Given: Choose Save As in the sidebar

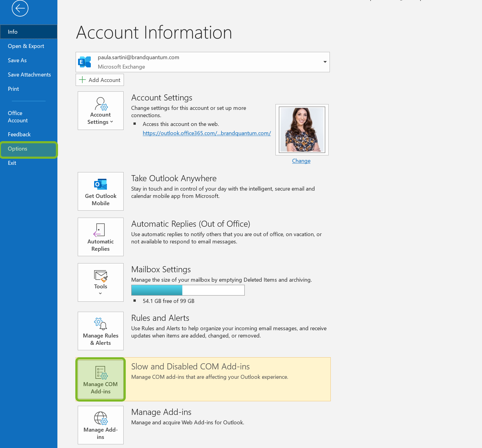Looking at the screenshot, I should click(x=29, y=60).
